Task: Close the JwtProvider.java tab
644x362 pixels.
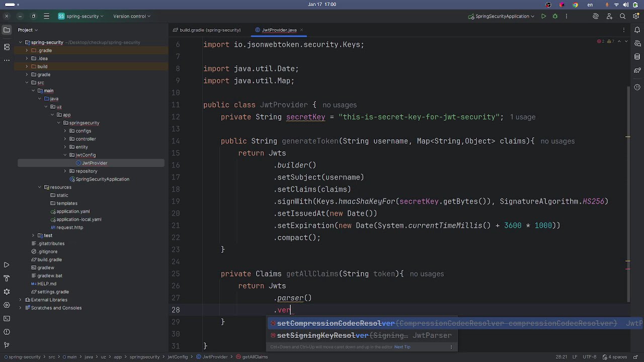Action: (x=302, y=30)
